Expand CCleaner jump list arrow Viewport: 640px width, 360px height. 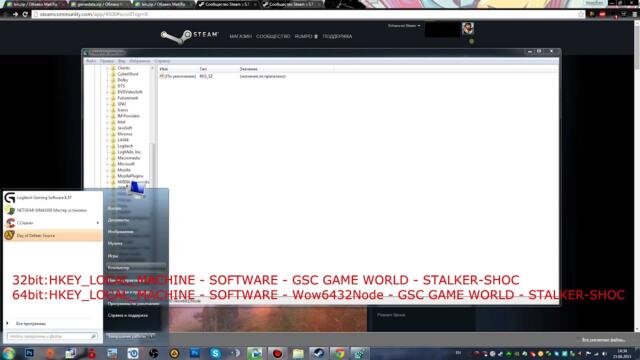click(x=98, y=223)
